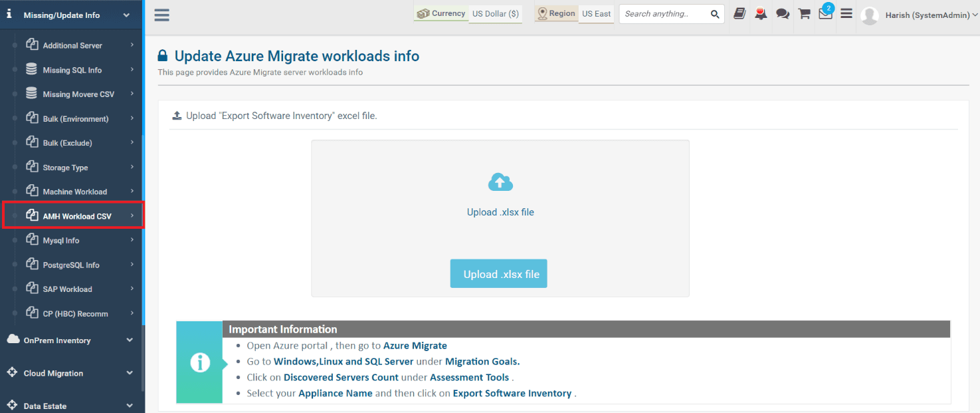Click the Export Software Inventory instruction text
This screenshot has height=413, width=980.
[512, 393]
